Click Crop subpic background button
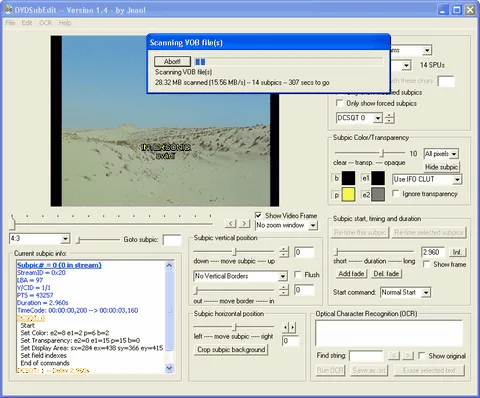The image size is (480, 398). (231, 350)
